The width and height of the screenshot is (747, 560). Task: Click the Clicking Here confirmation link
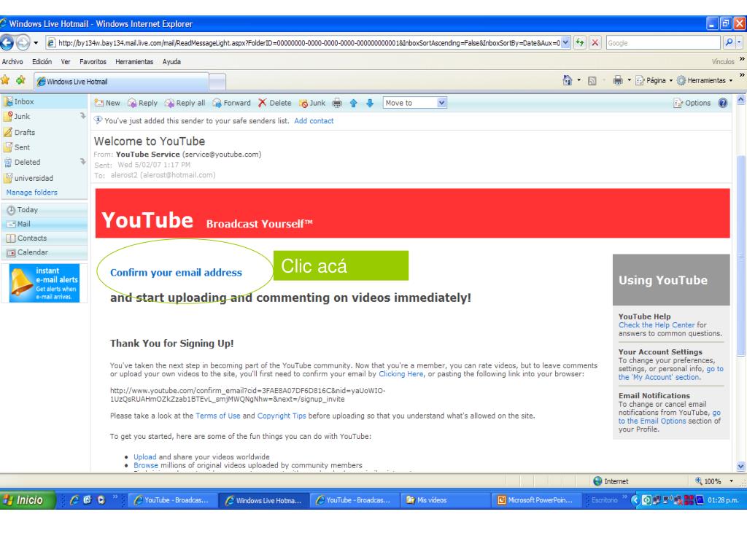(x=401, y=374)
